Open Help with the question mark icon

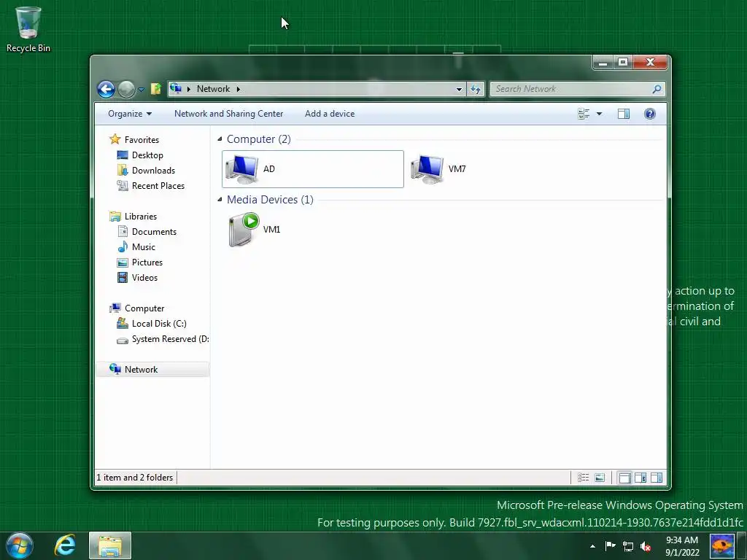(650, 114)
